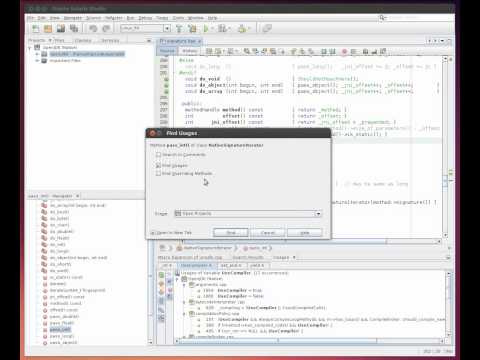The height and width of the screenshot is (360, 480).
Task: Switch to the History editor tab
Action: pos(189,51)
